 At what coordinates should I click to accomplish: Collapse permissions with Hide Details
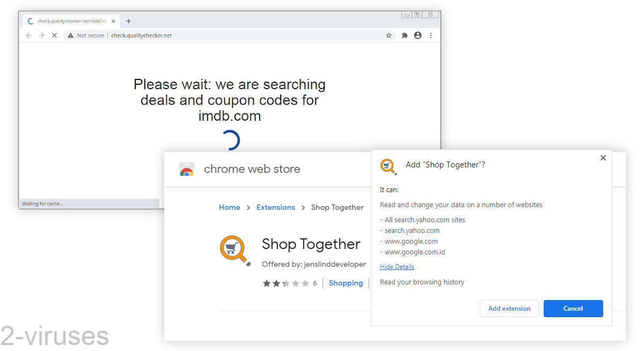(x=397, y=266)
